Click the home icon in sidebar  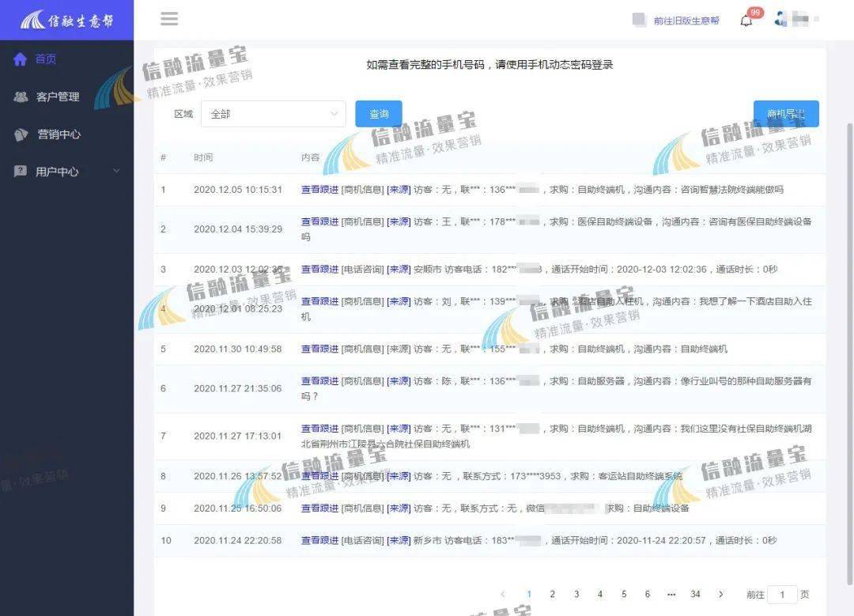[20, 59]
